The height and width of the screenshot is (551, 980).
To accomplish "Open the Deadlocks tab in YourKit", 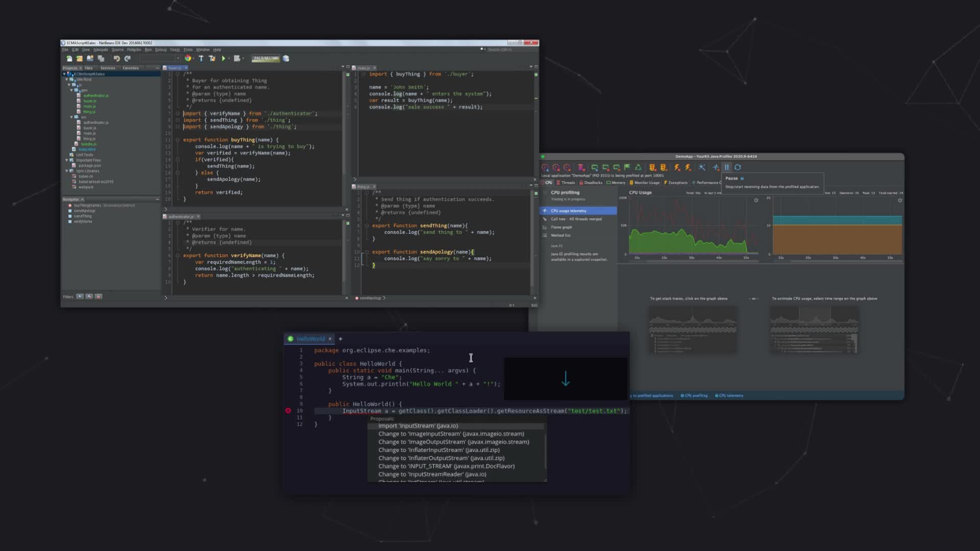I will click(x=591, y=183).
